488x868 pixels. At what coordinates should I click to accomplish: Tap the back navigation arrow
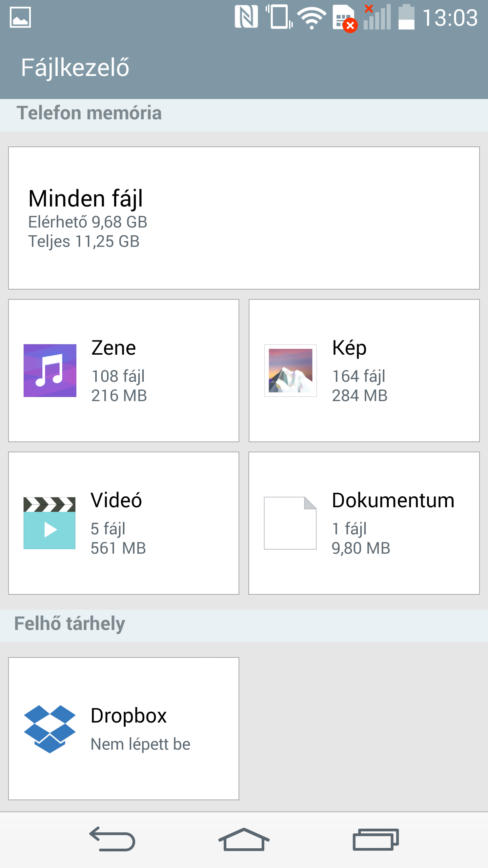click(x=112, y=839)
